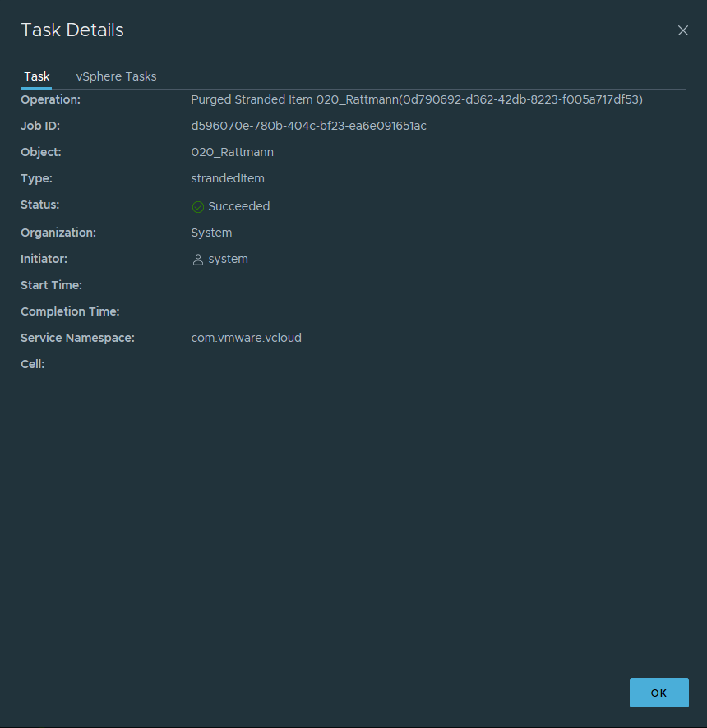This screenshot has height=728, width=707.
Task: Click the green Succeeded checkmark icon
Action: coord(197,207)
